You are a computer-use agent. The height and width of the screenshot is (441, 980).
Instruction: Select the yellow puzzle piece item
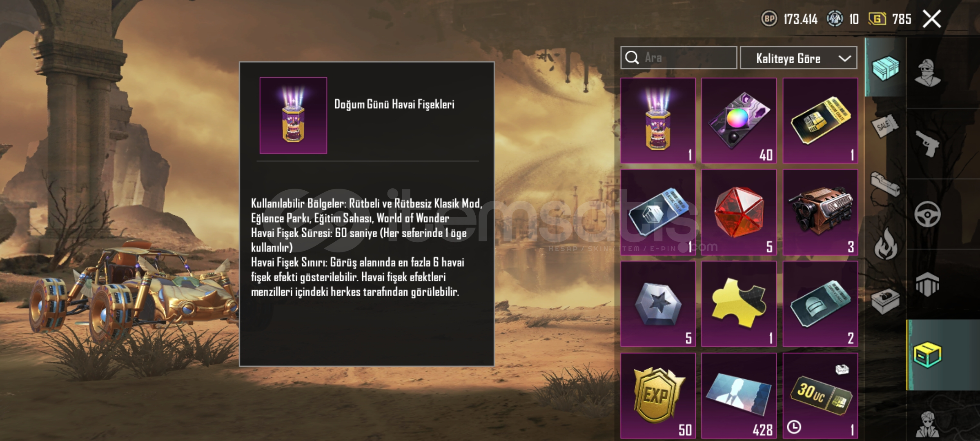pyautogui.click(x=739, y=304)
